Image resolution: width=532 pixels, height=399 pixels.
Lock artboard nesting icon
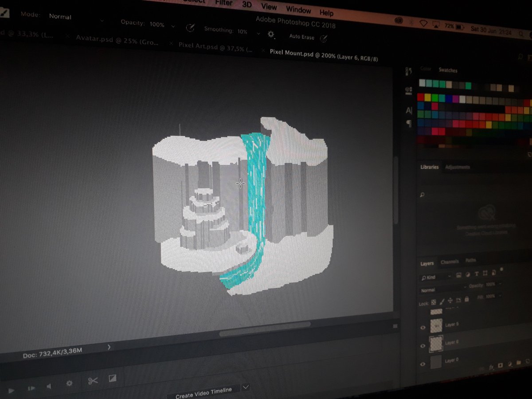[x=458, y=300]
